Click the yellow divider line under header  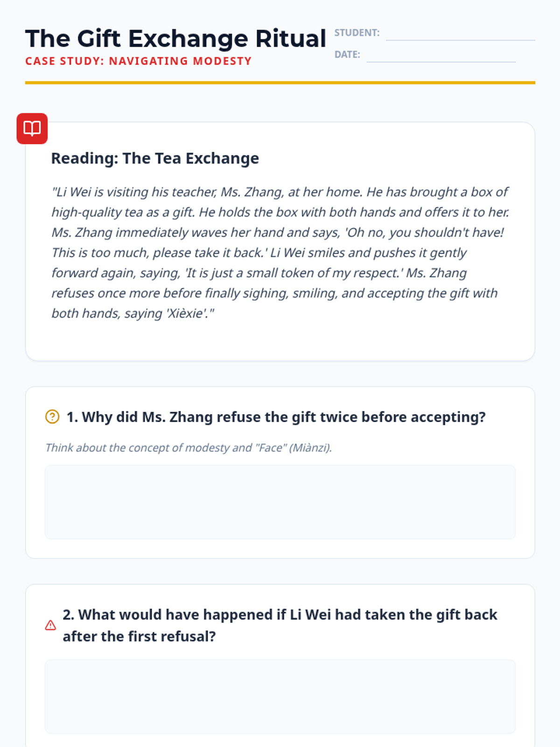tap(280, 83)
